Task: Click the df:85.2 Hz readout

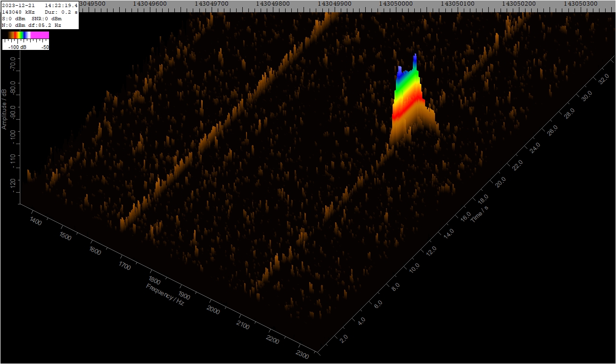Action: pyautogui.click(x=44, y=25)
